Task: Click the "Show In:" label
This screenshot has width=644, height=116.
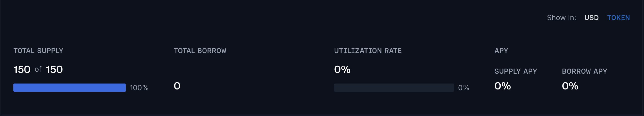Action: (562, 18)
